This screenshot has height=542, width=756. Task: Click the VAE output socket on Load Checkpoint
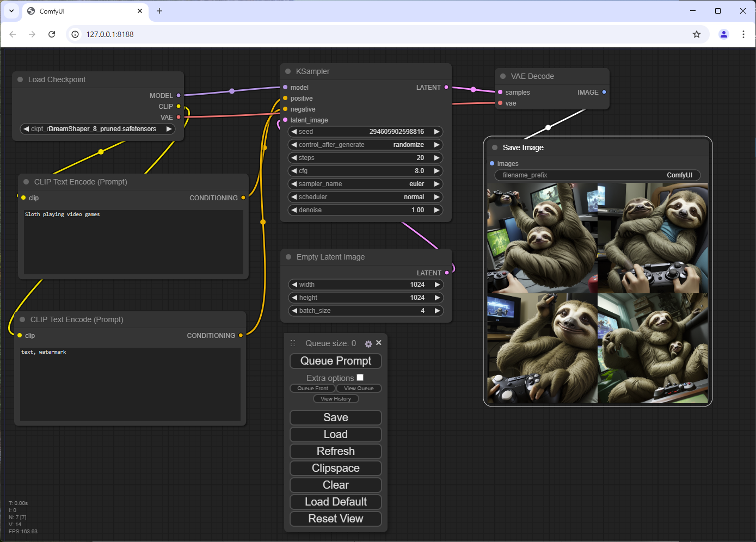tap(179, 117)
